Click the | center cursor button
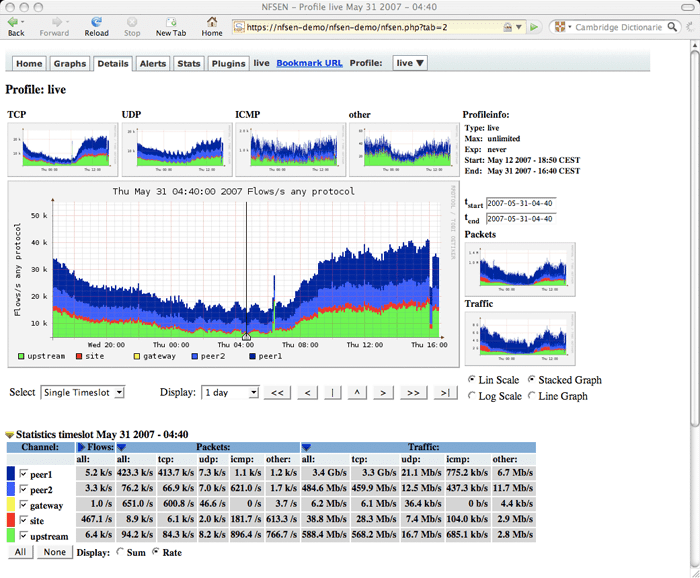This screenshot has width=700, height=578. pyautogui.click(x=333, y=393)
